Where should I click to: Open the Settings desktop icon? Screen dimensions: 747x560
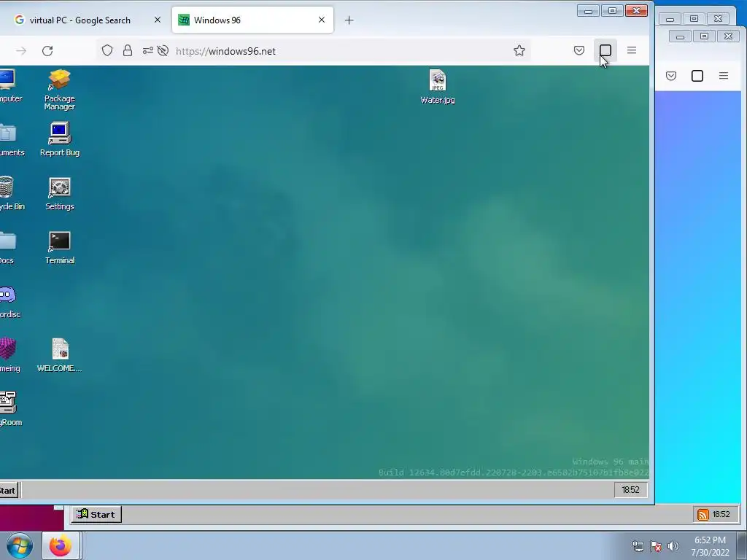point(60,193)
